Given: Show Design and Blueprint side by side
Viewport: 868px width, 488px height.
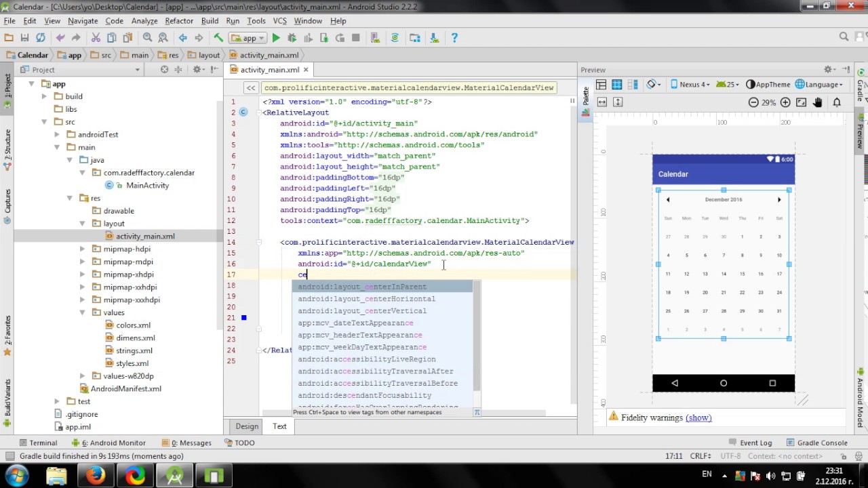Looking at the screenshot, I should 633,85.
